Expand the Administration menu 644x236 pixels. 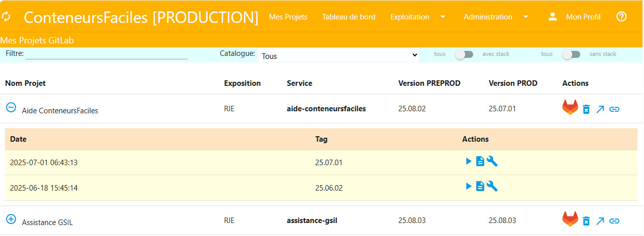click(496, 17)
